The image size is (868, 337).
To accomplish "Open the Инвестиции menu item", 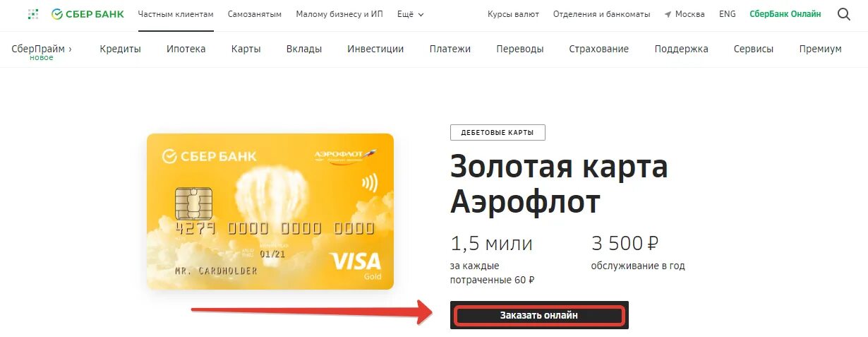I will pos(375,49).
